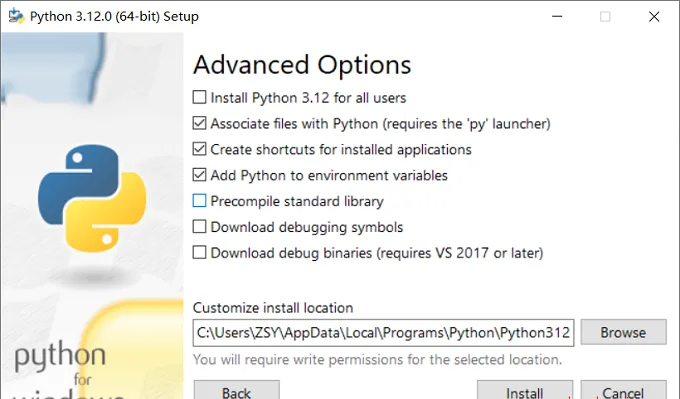Click the Advanced Options heading
The height and width of the screenshot is (399, 680).
302,65
